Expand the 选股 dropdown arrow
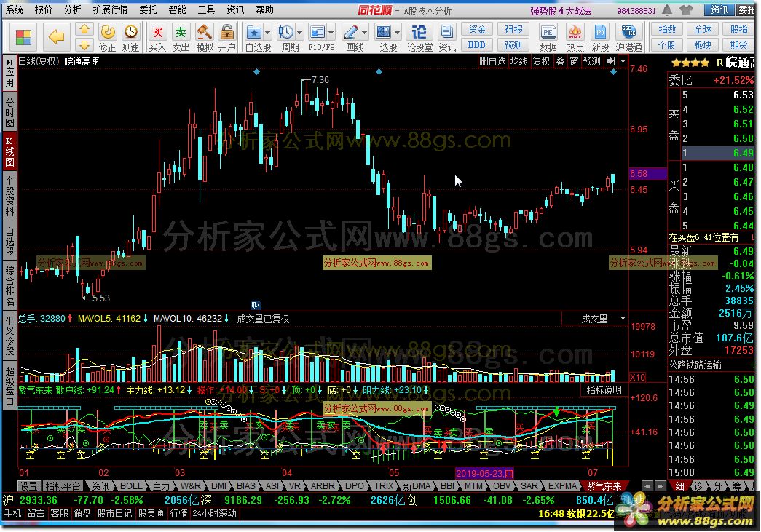 397,33
